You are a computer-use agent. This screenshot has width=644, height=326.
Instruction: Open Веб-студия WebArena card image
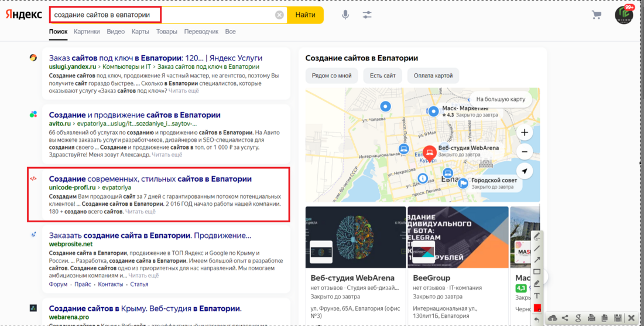[x=356, y=237]
